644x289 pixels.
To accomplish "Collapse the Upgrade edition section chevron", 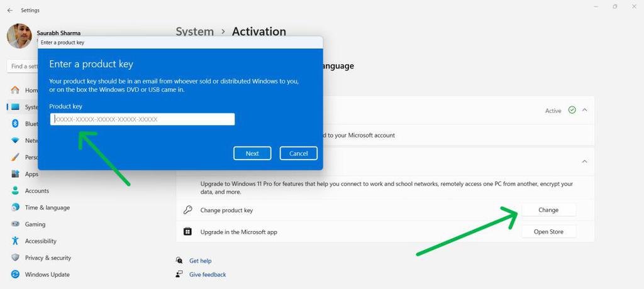I will [x=584, y=161].
